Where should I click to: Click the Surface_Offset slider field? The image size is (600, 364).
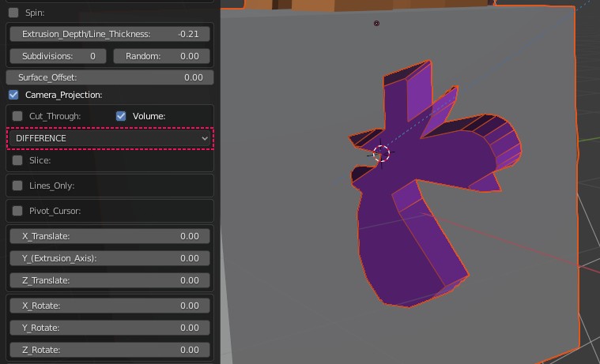pyautogui.click(x=109, y=77)
